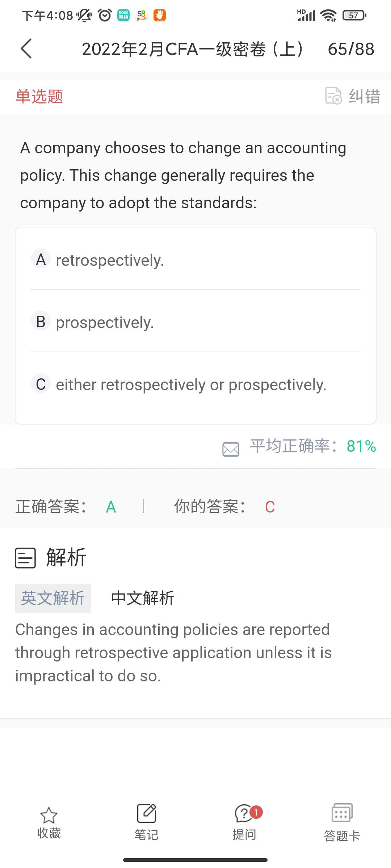Tap the 纠错 text link
391x868 pixels.
(x=364, y=97)
